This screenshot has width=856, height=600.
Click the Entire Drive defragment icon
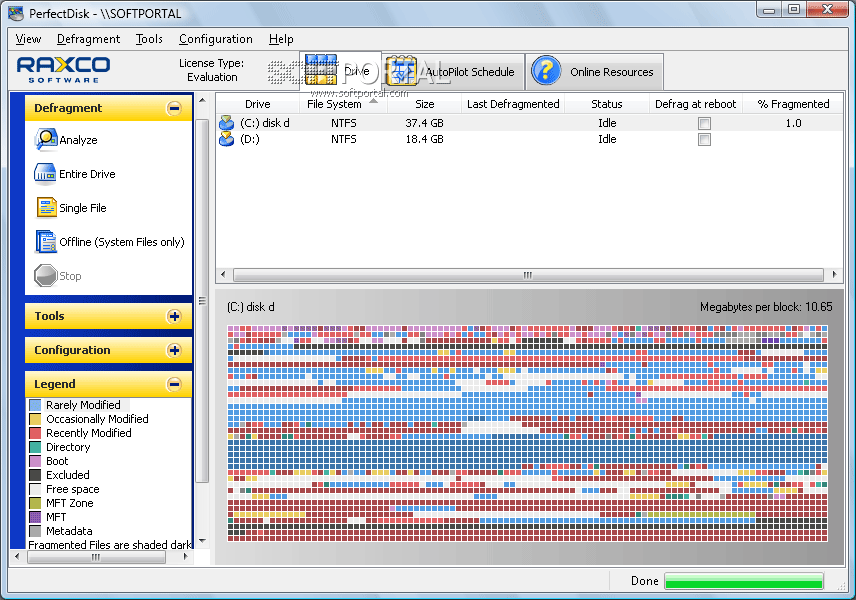click(45, 174)
